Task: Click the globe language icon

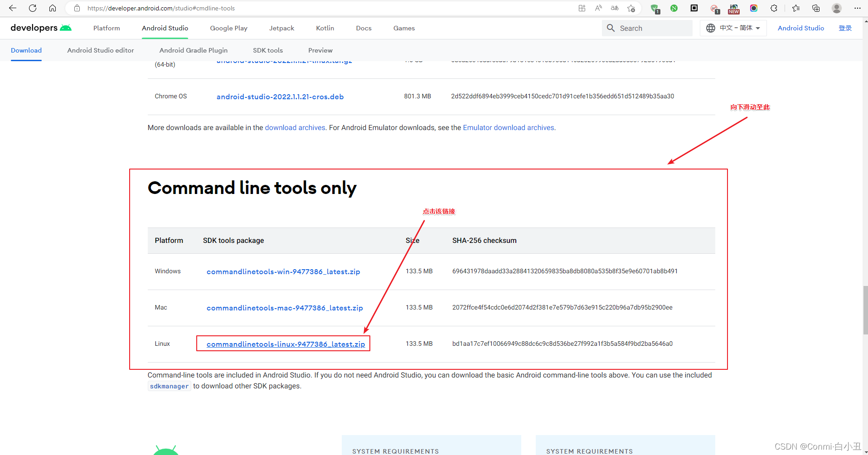Action: (711, 28)
